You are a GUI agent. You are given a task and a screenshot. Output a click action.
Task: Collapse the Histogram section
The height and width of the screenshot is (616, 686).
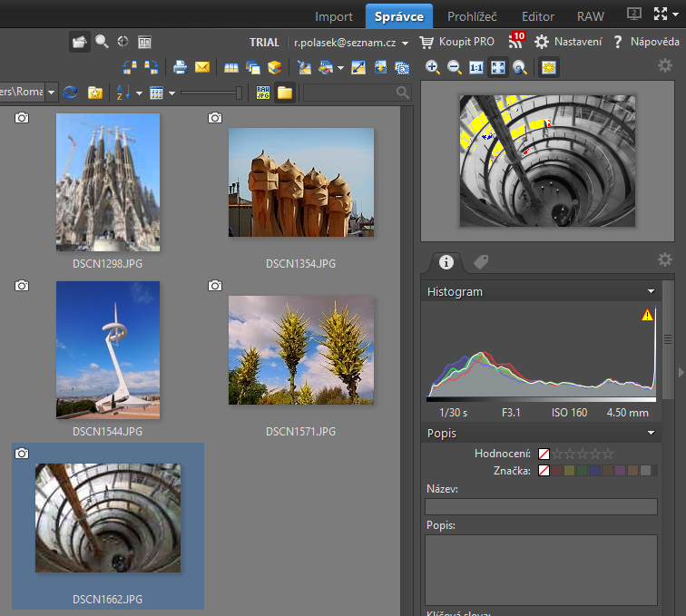pyautogui.click(x=651, y=291)
